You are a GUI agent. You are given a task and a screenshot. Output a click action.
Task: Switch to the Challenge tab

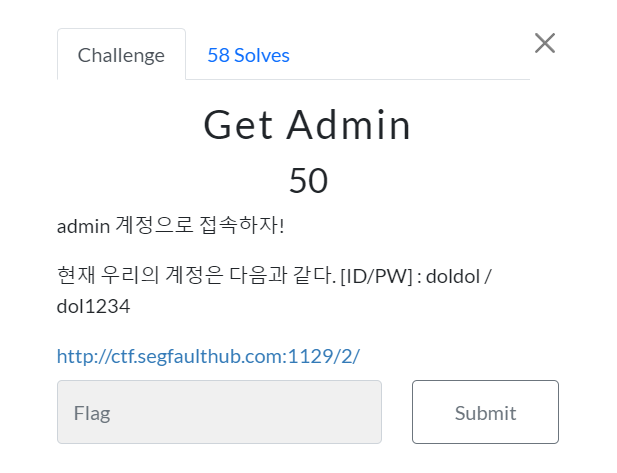(x=121, y=54)
